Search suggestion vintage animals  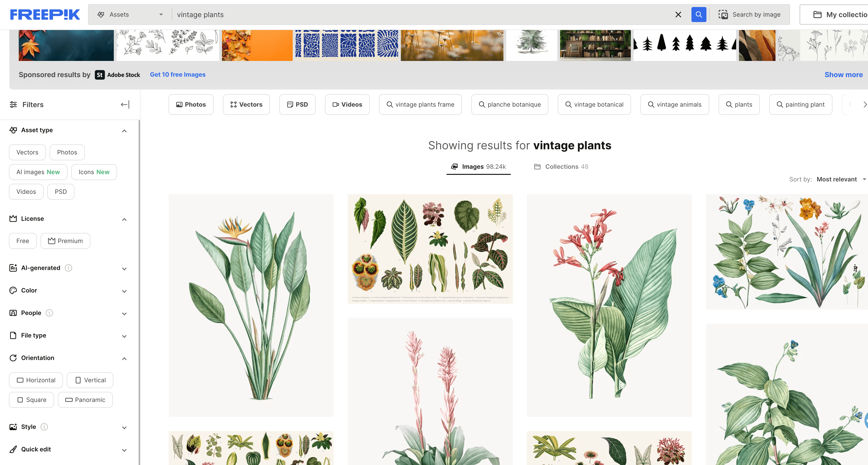pyautogui.click(x=675, y=105)
